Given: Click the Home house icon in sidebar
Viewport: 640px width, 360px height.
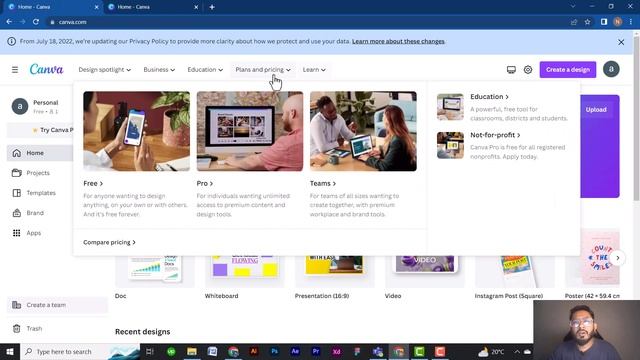Looking at the screenshot, I should pos(17,153).
